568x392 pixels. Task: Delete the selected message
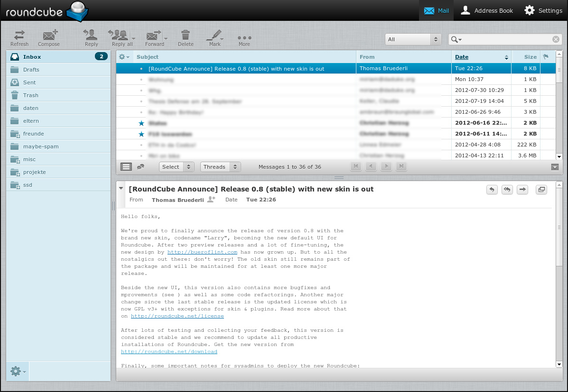tap(186, 38)
